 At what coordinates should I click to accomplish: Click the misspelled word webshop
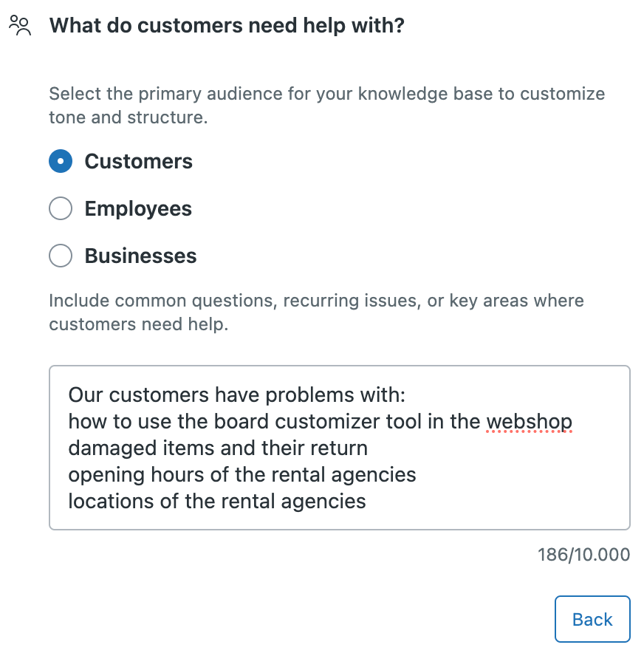(x=529, y=422)
